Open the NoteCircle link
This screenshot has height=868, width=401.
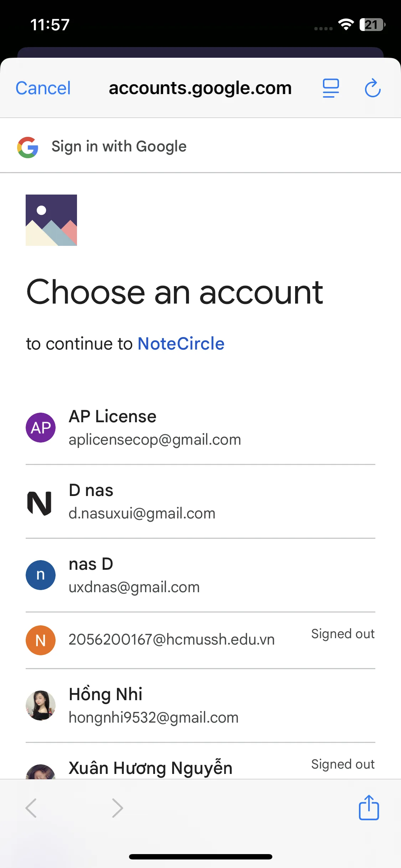tap(181, 344)
